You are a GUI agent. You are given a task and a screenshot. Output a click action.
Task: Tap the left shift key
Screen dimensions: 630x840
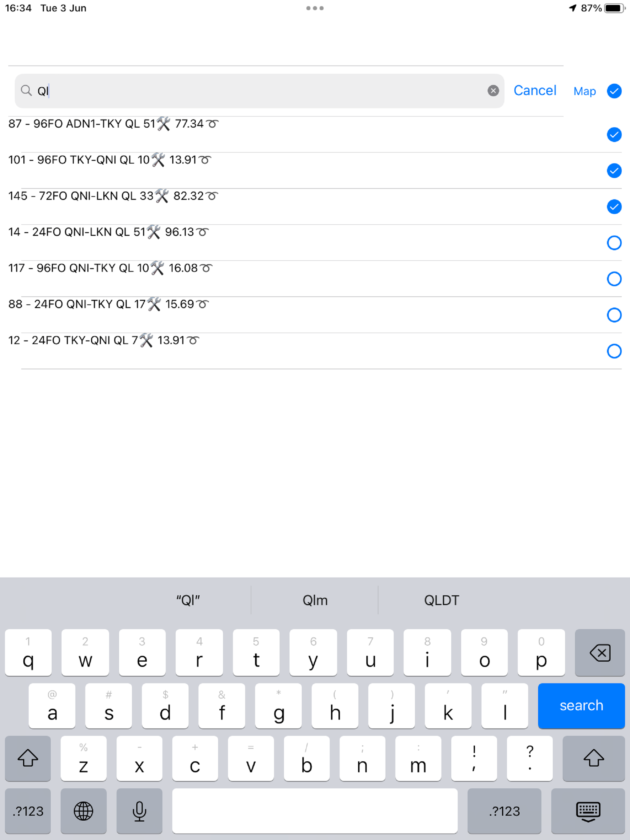coord(28,758)
